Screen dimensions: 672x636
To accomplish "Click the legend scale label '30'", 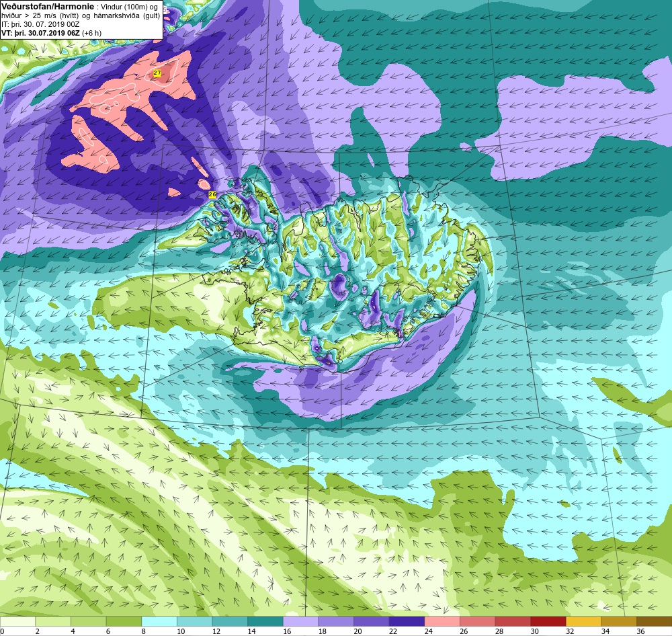I will 534,631.
